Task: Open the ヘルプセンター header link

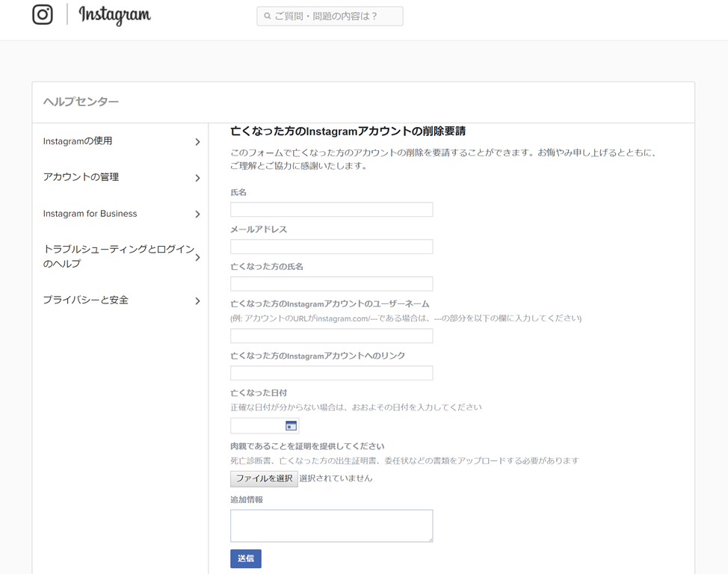Action: point(81,102)
